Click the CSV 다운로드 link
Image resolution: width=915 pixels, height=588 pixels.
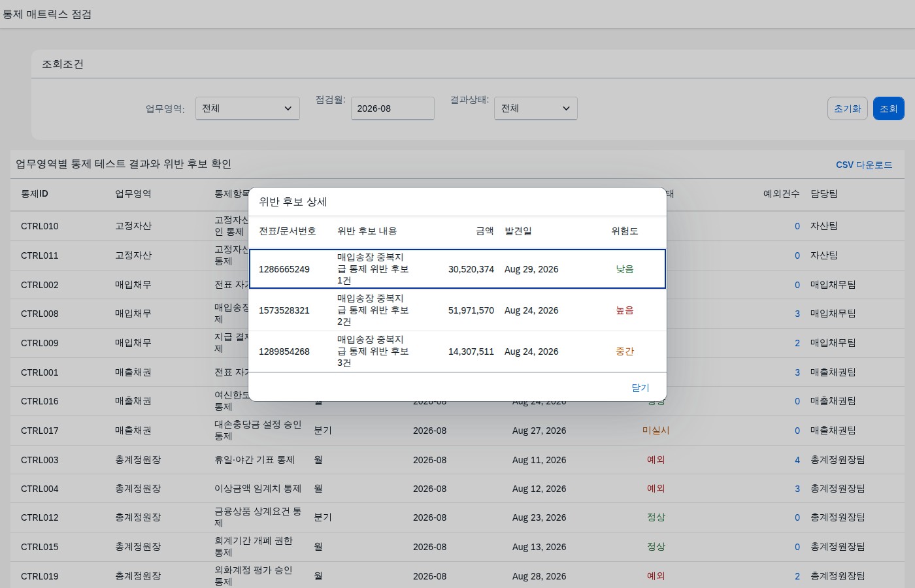[864, 165]
